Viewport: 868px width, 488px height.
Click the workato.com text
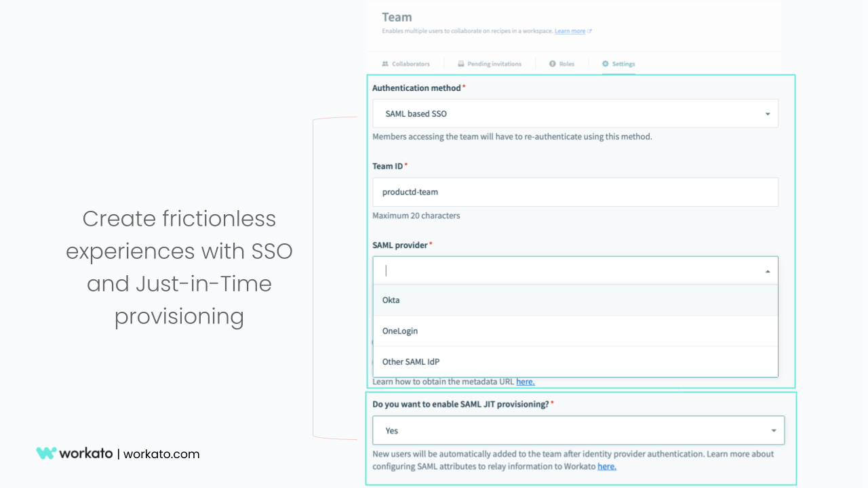[161, 454]
